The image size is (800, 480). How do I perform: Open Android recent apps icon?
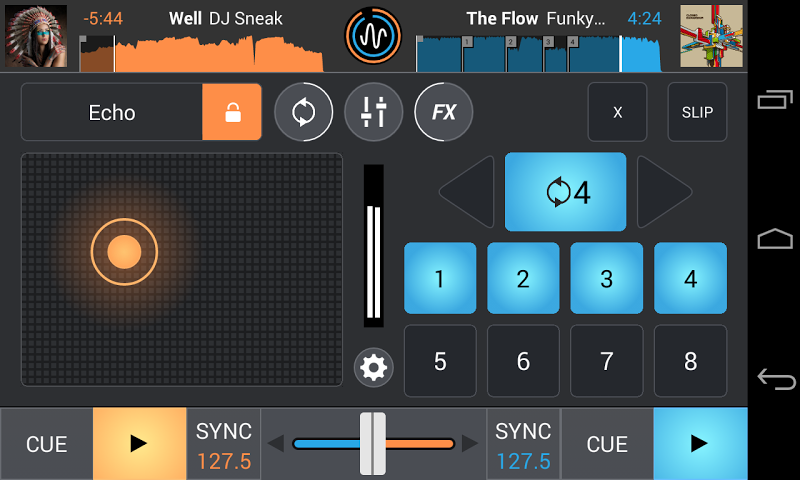point(775,99)
